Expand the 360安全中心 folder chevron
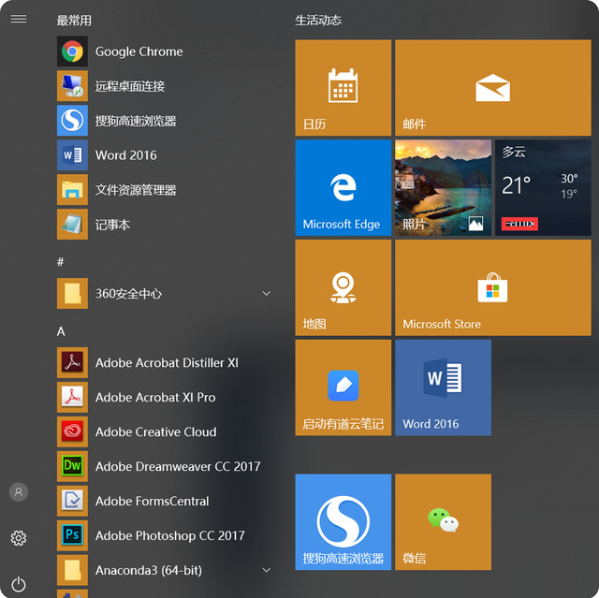599x598 pixels. point(267,293)
